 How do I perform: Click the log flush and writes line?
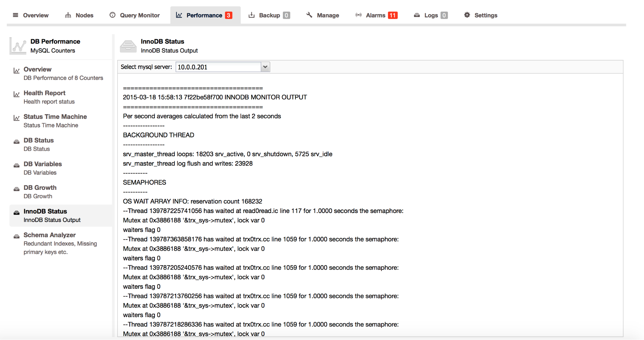(187, 163)
